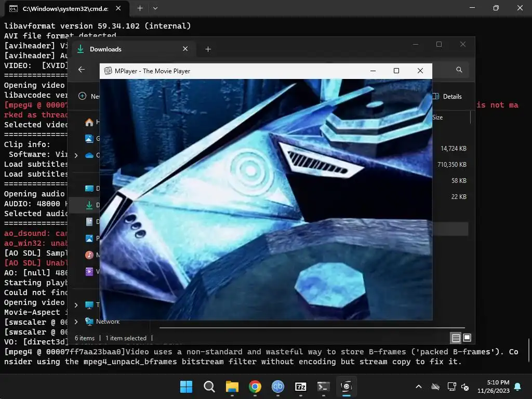Viewport: 532px width, 399px height.
Task: Open Documents in Explorer sidebar
Action: click(x=89, y=221)
